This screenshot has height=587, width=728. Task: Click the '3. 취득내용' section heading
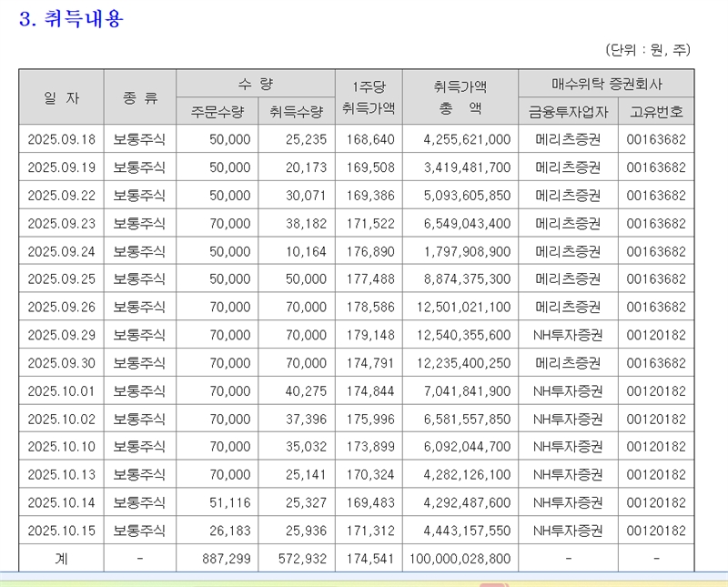(71, 19)
